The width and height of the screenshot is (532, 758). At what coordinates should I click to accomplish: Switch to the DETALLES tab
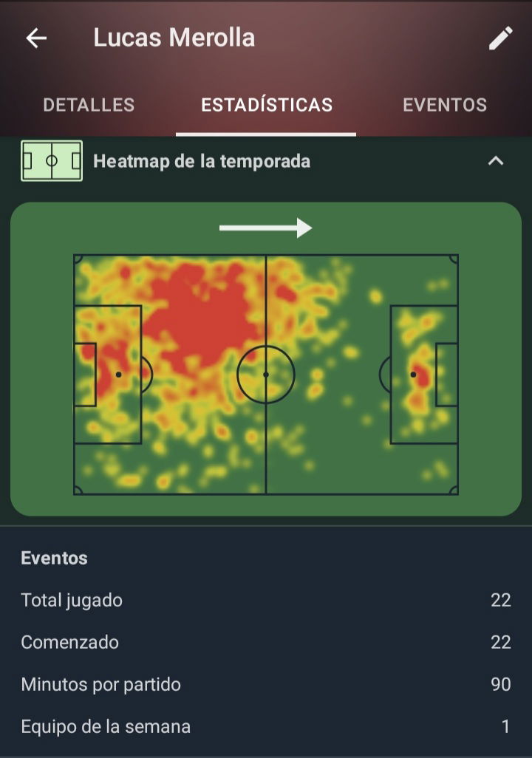[x=89, y=105]
